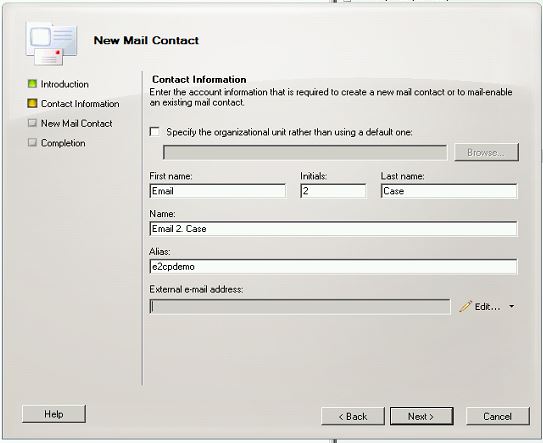This screenshot has width=543, height=443.
Task: Click into the Alias field
Action: coord(333,266)
